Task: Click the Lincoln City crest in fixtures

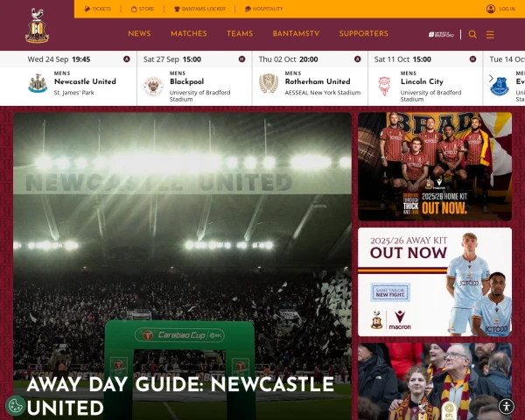Action: tap(384, 86)
